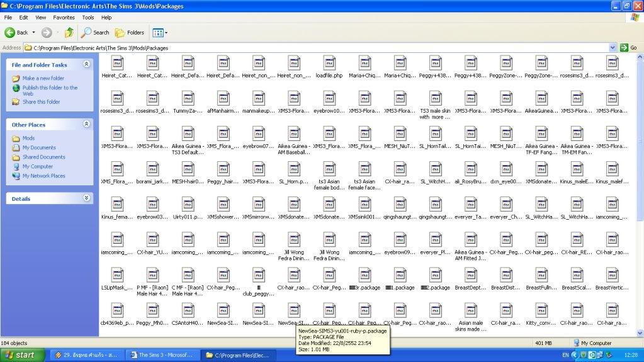Select the dxn_eye00 file icon
Screen dimensions: 644x362
506,169
